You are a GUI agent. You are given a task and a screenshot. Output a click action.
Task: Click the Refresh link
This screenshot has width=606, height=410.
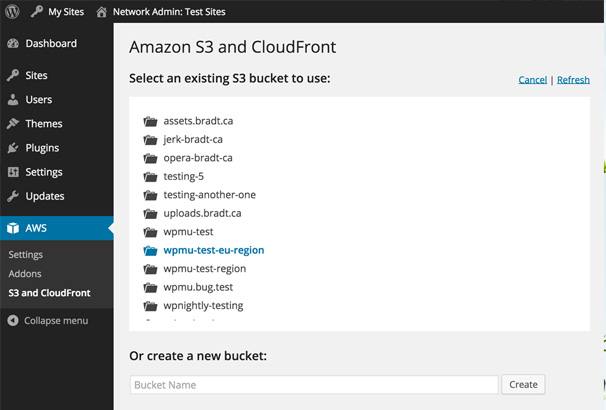(573, 80)
